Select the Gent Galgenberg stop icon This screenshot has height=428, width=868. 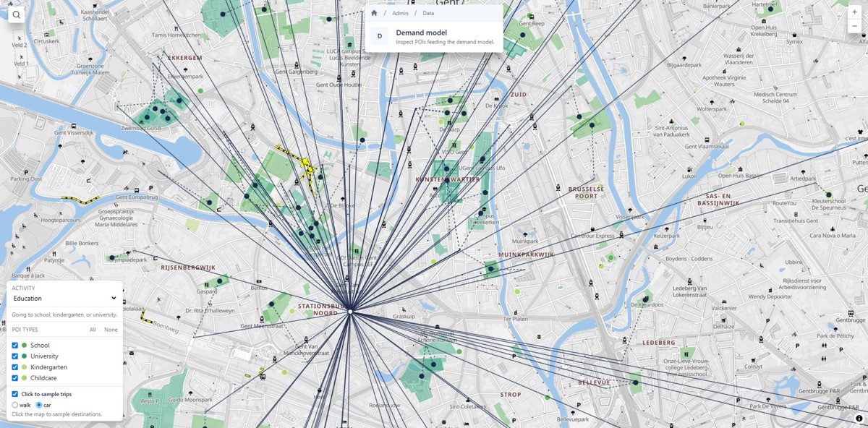pos(297,65)
